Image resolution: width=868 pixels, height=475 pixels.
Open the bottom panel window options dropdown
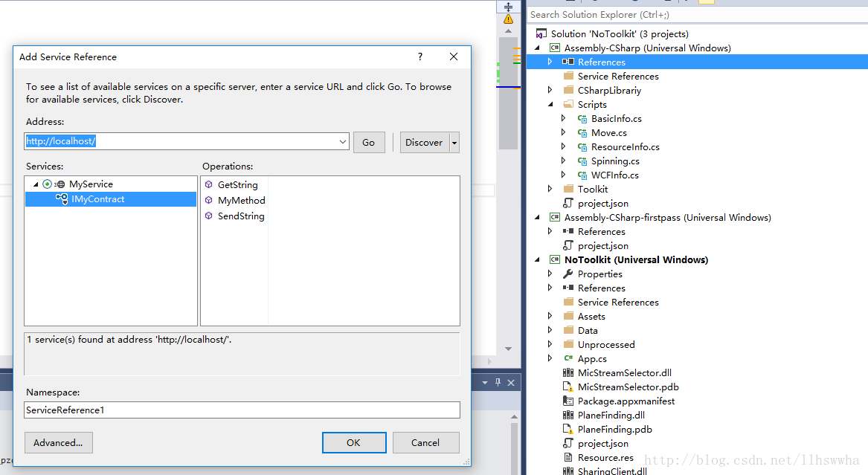485,383
